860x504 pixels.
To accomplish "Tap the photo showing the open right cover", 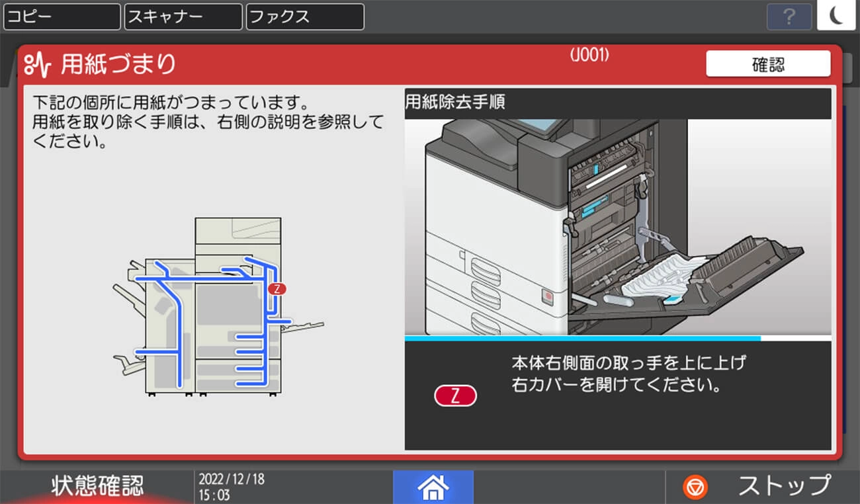I will point(619,225).
